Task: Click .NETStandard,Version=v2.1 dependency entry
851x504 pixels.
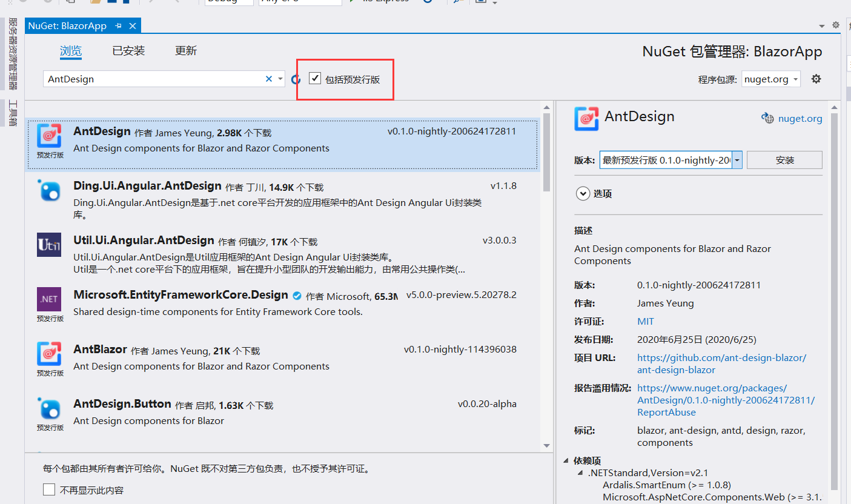Action: coord(647,473)
